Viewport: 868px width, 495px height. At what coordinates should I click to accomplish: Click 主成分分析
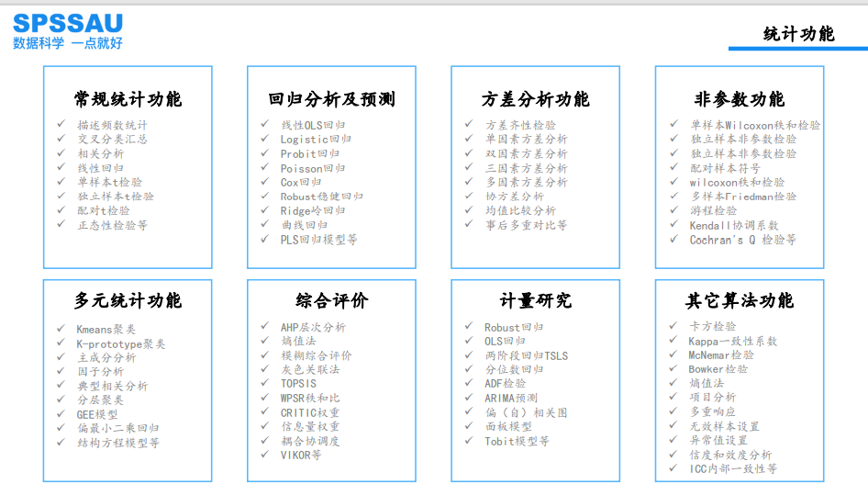click(x=106, y=357)
